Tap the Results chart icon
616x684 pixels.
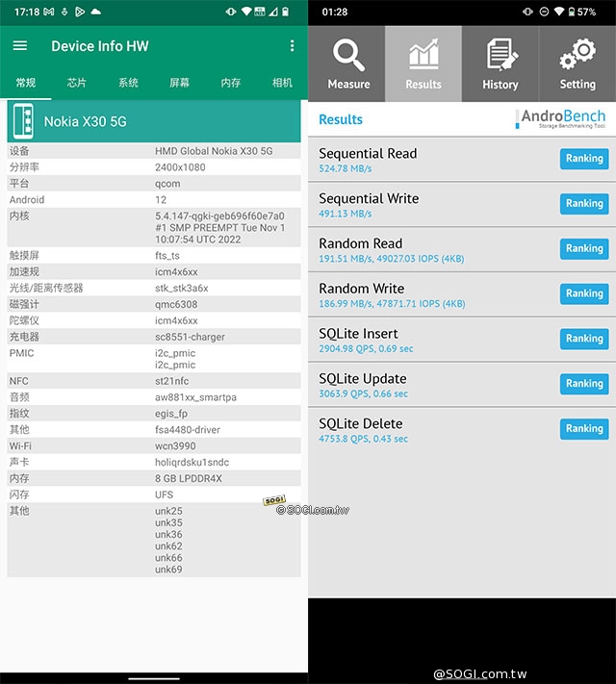(x=423, y=54)
